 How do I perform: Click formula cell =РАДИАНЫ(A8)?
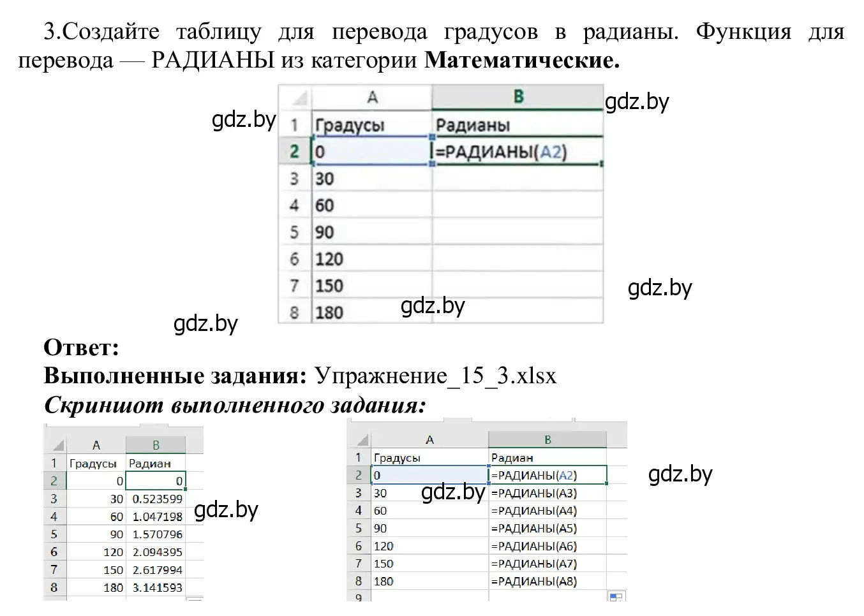coord(547,581)
